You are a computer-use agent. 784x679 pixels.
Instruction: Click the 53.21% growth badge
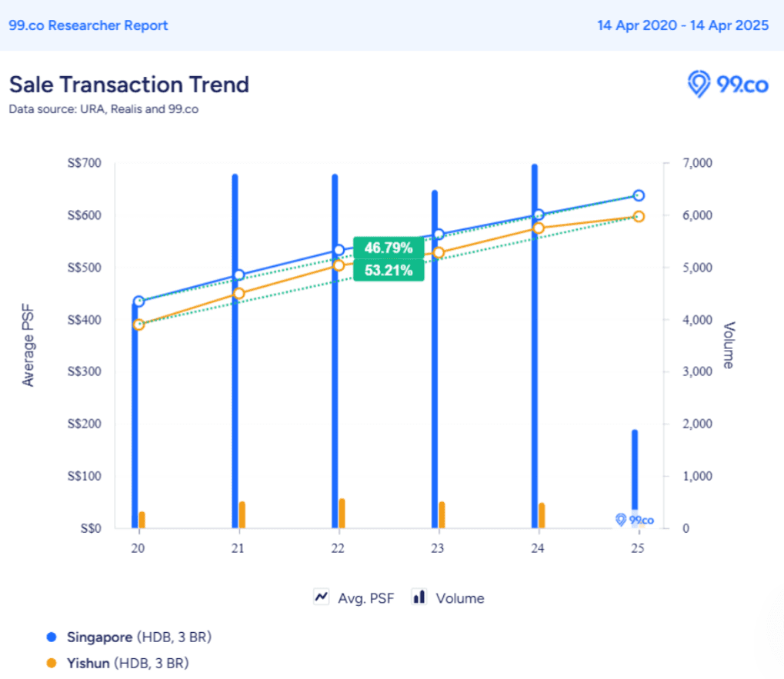389,271
